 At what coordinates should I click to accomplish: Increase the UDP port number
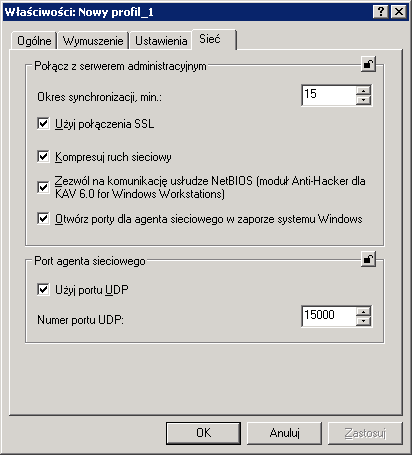pyautogui.click(x=363, y=311)
